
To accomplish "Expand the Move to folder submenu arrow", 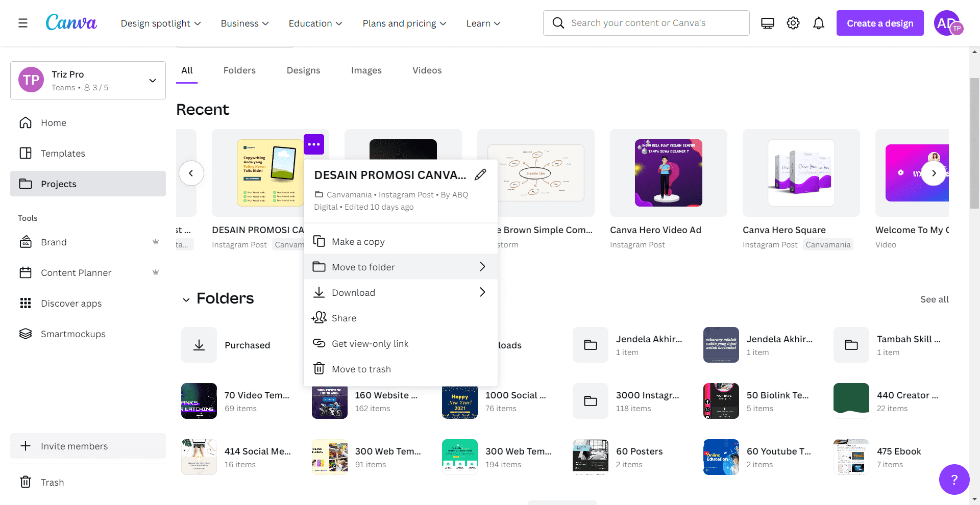I will pyautogui.click(x=482, y=266).
